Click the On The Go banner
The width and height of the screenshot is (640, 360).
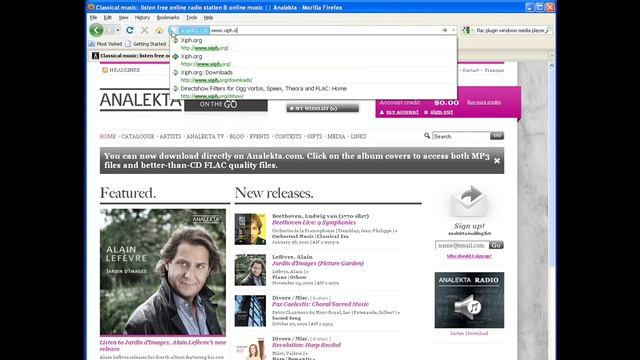226,104
